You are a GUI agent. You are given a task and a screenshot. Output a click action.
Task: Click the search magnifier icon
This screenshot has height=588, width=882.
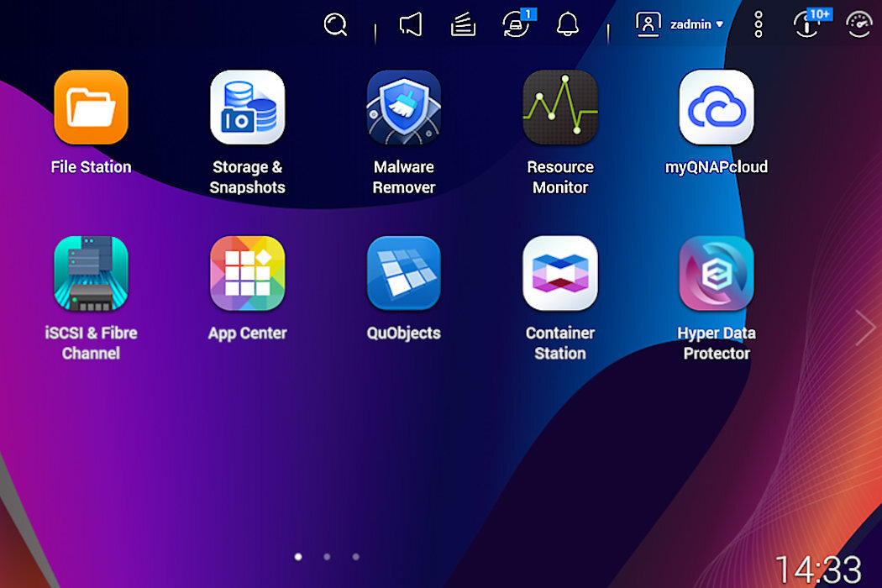pyautogui.click(x=336, y=24)
